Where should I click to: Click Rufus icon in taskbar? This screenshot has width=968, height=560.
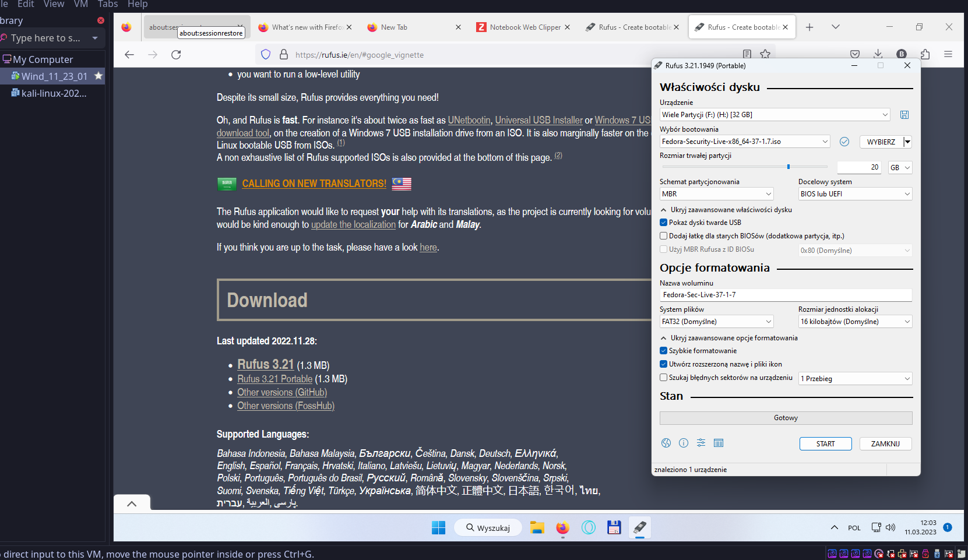click(x=639, y=527)
